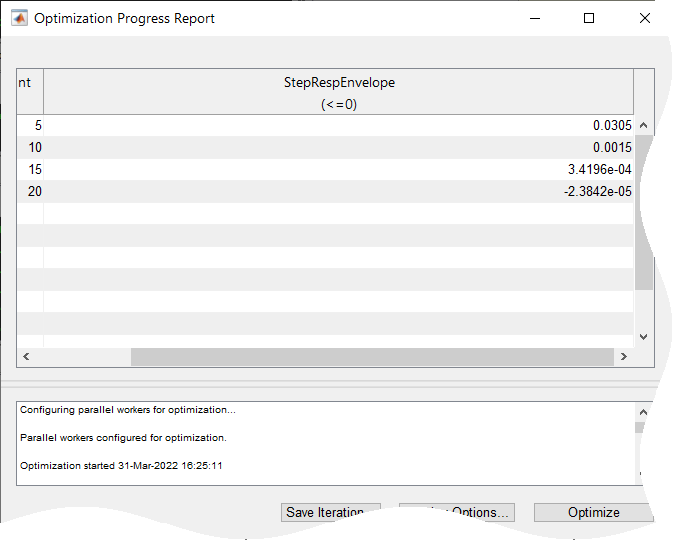Click the table vertical scrollbar thumb
The image size is (673, 540).
coord(643,212)
